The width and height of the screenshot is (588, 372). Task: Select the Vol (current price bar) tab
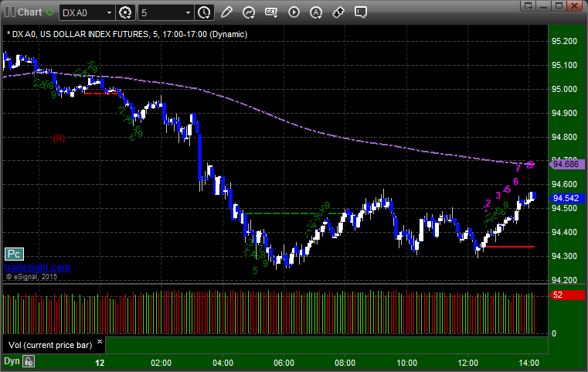point(50,345)
